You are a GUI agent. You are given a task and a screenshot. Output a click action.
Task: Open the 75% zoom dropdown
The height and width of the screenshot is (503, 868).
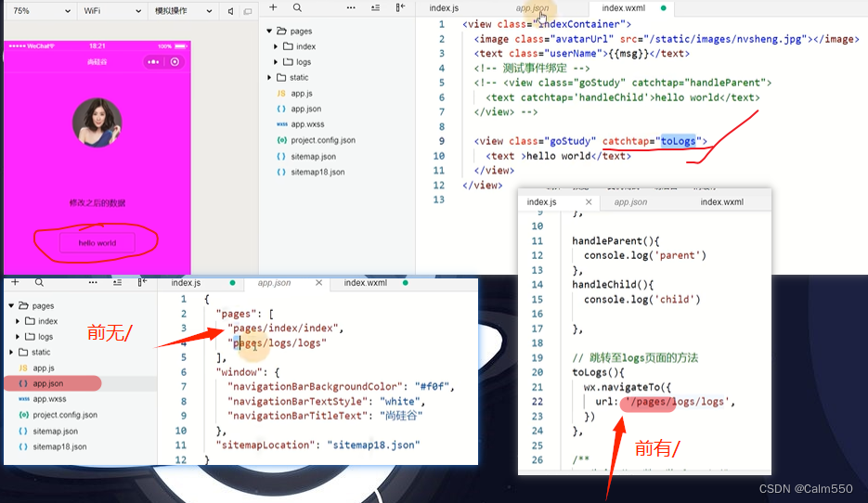[42, 10]
